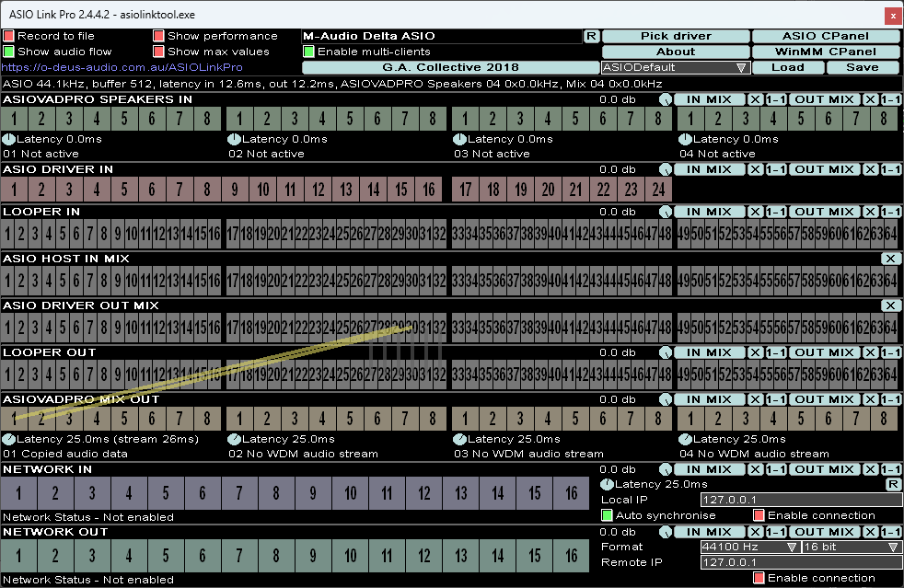Image resolution: width=904 pixels, height=588 pixels.
Task: Clear IN MIX for ASIOVADPRO SPEAKERS IN
Action: click(x=755, y=99)
